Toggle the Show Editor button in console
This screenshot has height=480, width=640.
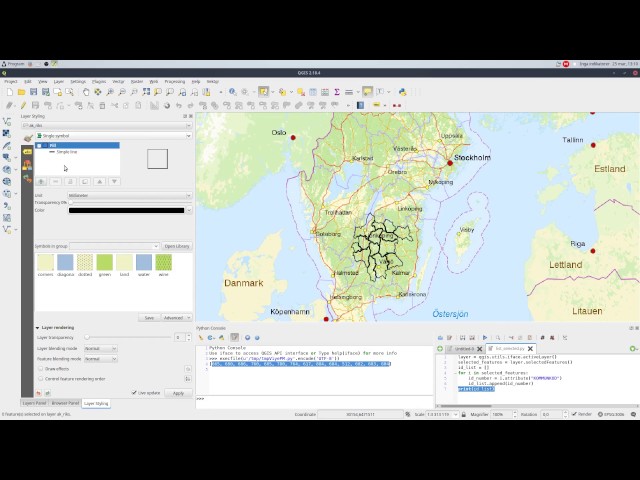point(234,338)
